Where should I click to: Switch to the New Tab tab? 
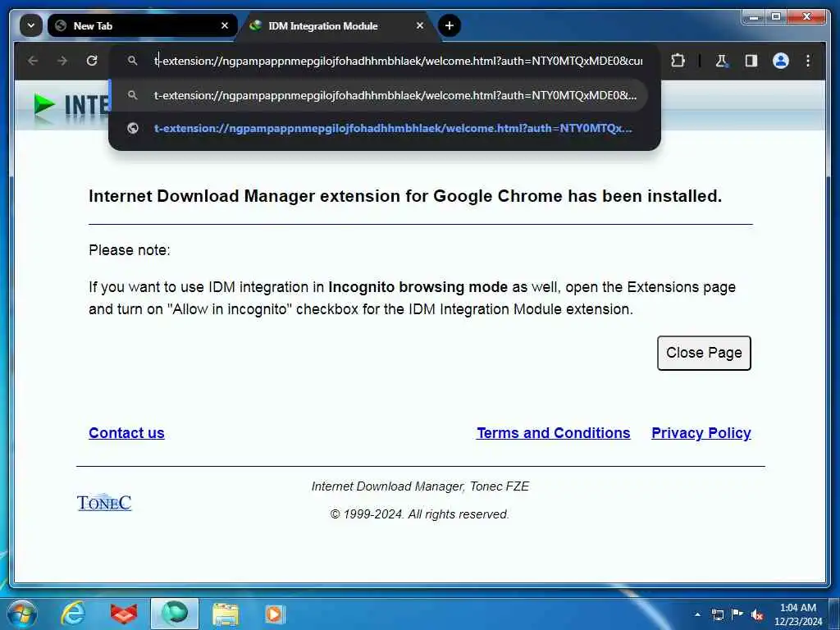coord(142,25)
